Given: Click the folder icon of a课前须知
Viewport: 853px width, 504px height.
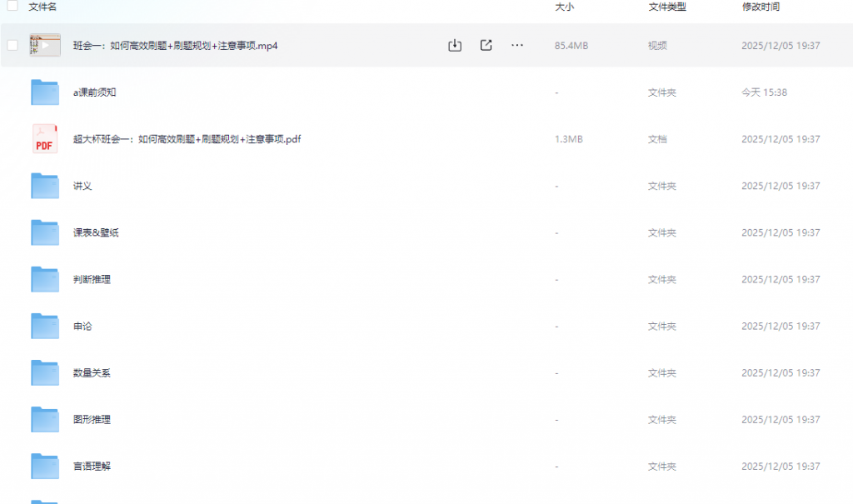Looking at the screenshot, I should (44, 92).
